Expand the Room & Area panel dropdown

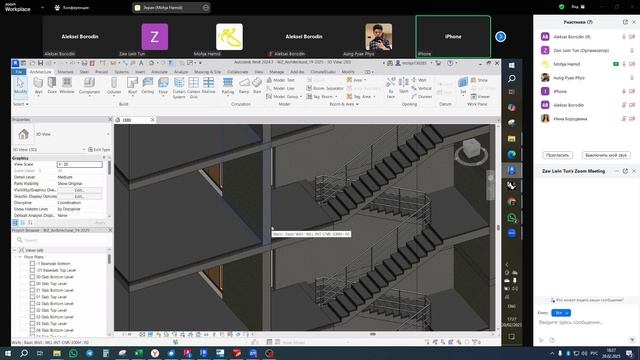[x=344, y=104]
